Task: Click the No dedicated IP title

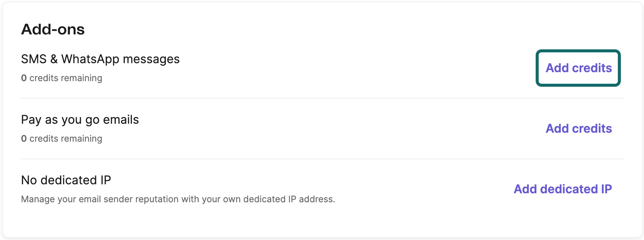Action: point(66,180)
